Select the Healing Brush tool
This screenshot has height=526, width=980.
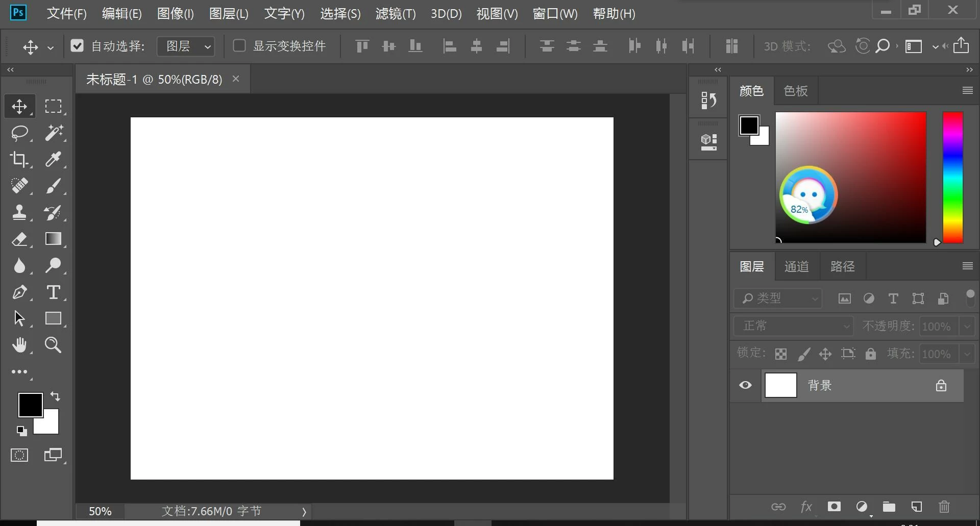pyautogui.click(x=19, y=186)
